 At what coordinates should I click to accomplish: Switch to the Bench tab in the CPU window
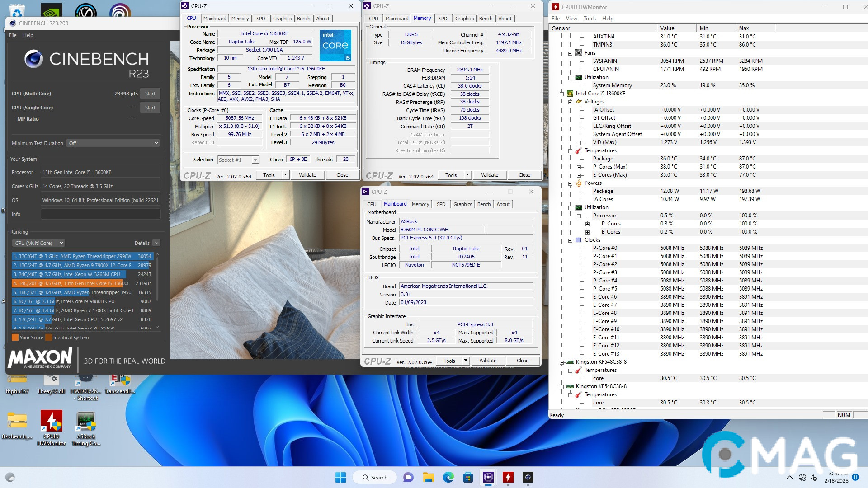point(303,19)
